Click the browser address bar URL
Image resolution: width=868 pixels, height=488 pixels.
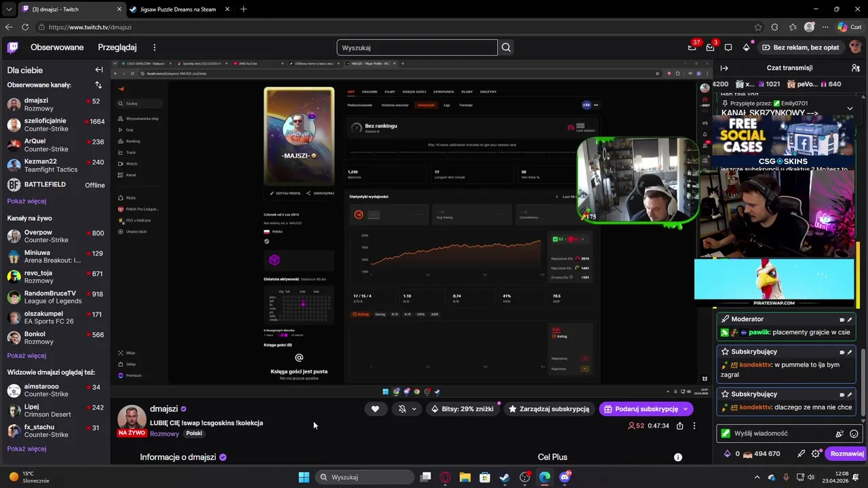90,27
